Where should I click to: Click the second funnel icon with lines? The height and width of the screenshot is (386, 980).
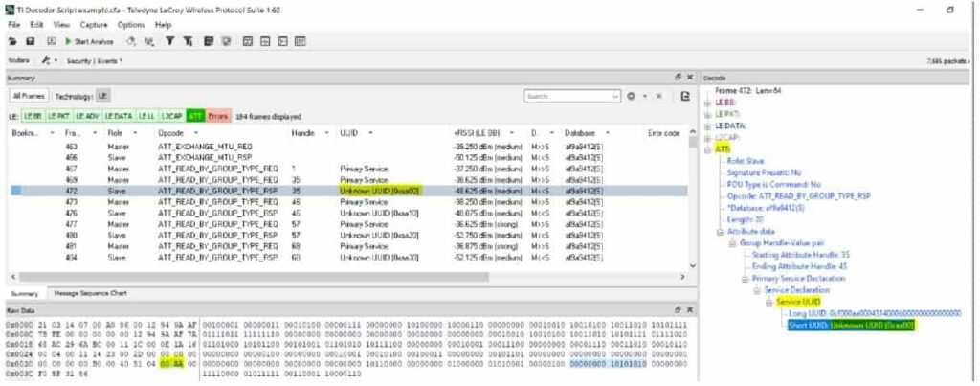187,41
